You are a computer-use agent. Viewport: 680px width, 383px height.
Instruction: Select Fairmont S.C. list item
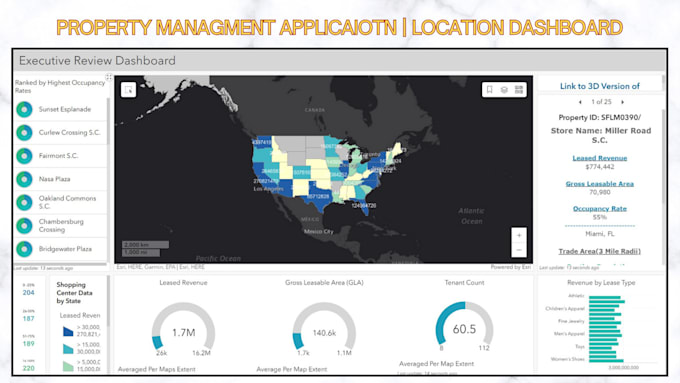60,156
